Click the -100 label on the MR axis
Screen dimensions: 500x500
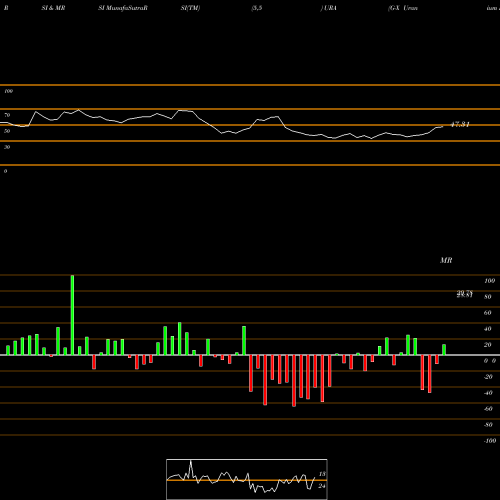490,441
